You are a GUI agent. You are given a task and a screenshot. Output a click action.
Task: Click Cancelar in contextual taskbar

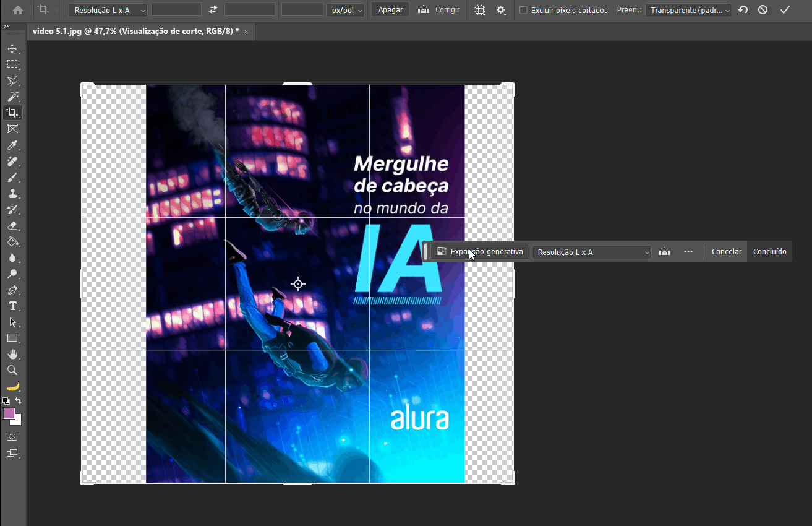pyautogui.click(x=726, y=252)
